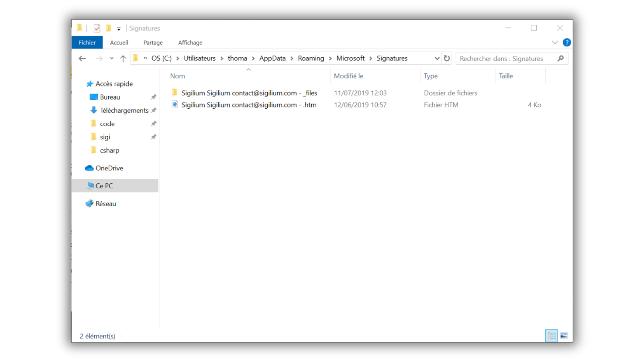Switch to the Affichage tab
Image resolution: width=644 pixels, height=362 pixels.
(x=190, y=43)
